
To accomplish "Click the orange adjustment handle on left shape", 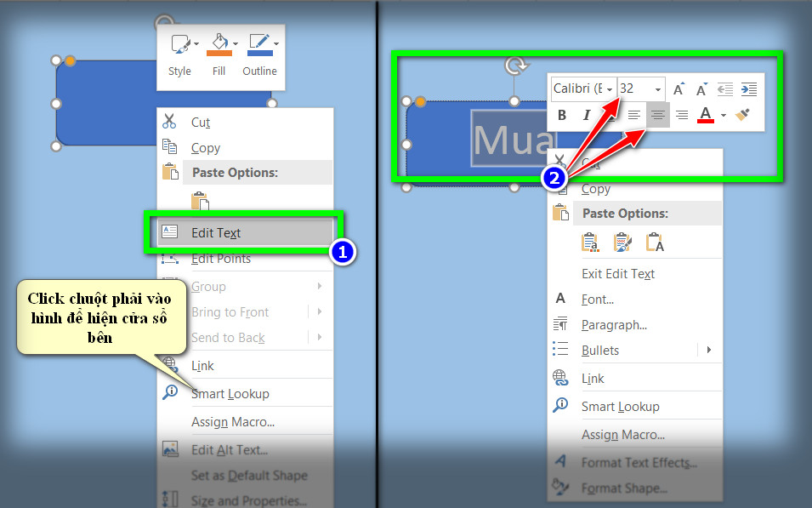I will click(71, 61).
